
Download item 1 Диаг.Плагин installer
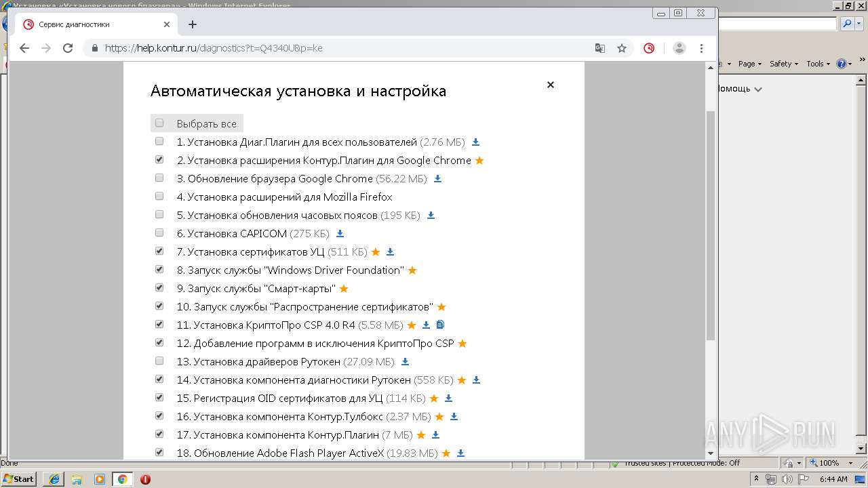point(475,142)
